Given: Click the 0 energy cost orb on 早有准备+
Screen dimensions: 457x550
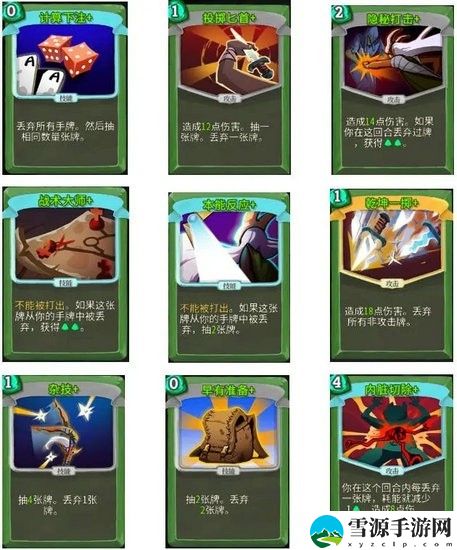Looking at the screenshot, I should pos(173,384).
